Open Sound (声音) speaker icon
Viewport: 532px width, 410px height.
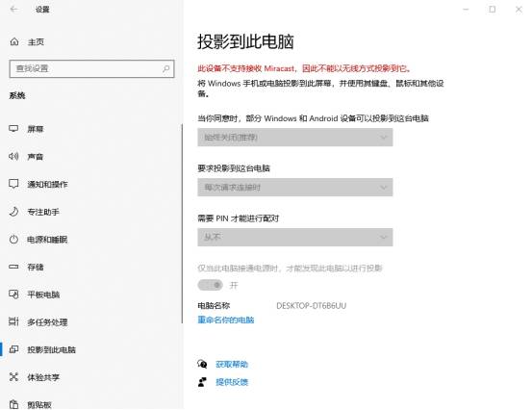pos(13,156)
